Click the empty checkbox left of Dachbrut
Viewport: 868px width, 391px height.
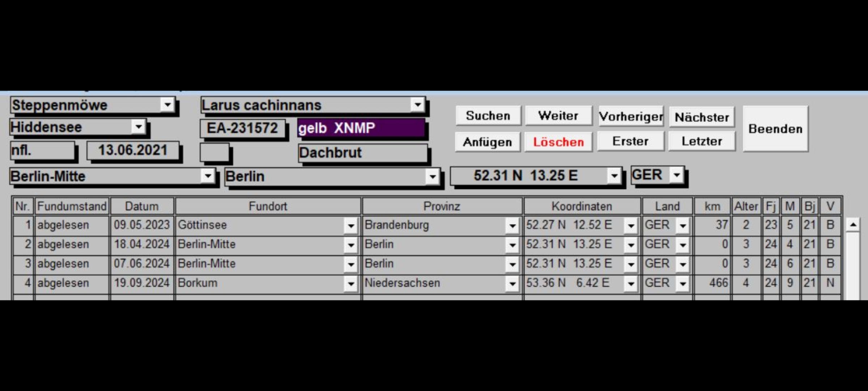click(214, 152)
